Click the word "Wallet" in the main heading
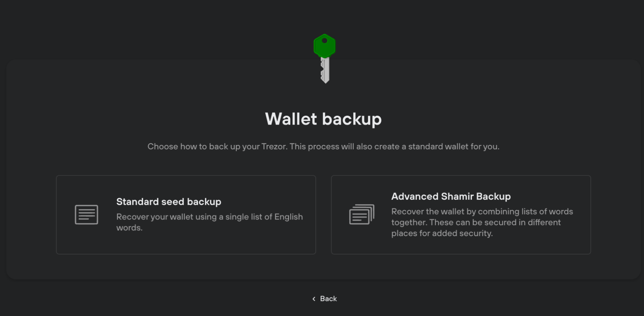The width and height of the screenshot is (644, 316). click(x=291, y=119)
